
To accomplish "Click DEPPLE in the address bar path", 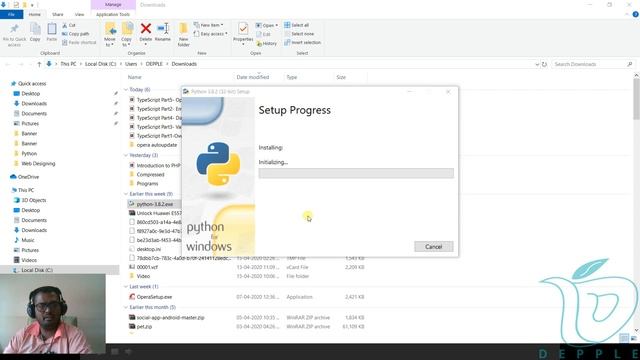I will (x=154, y=64).
